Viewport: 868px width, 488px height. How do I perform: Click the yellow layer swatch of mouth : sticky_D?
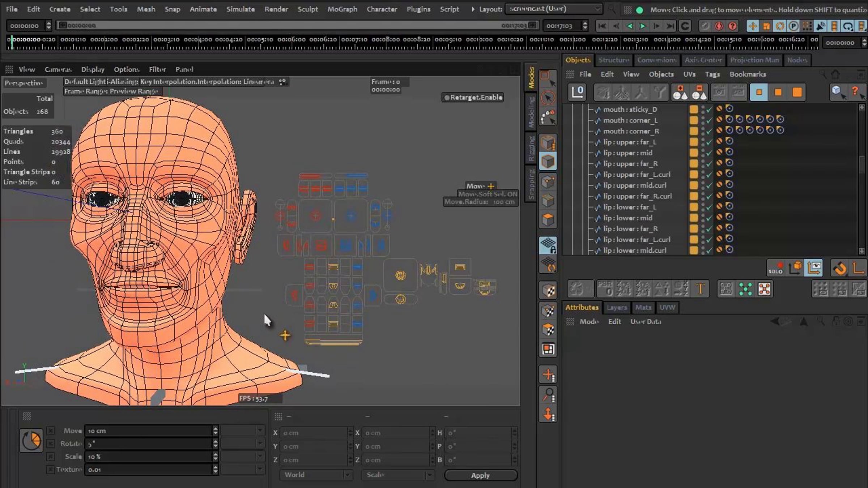[x=693, y=110]
